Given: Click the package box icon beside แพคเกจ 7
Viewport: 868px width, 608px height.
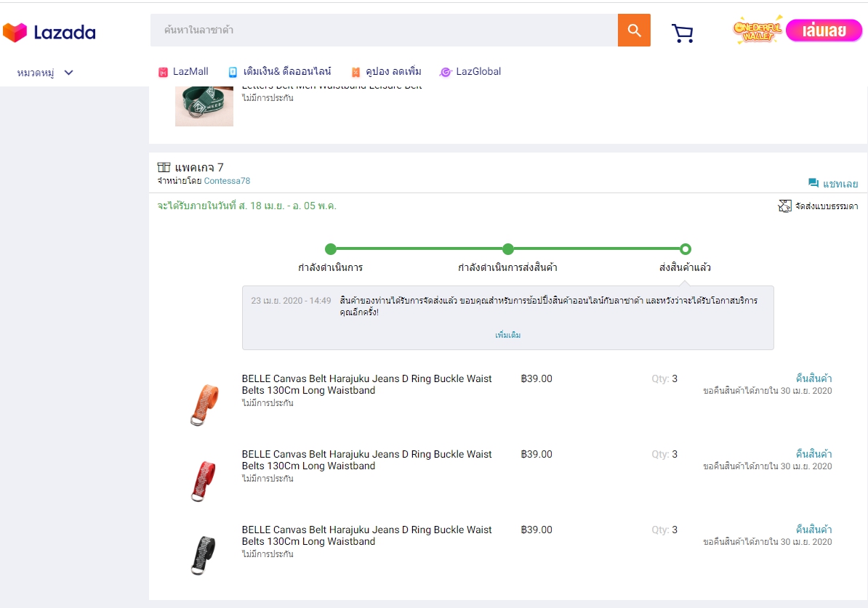Looking at the screenshot, I should click(x=164, y=167).
